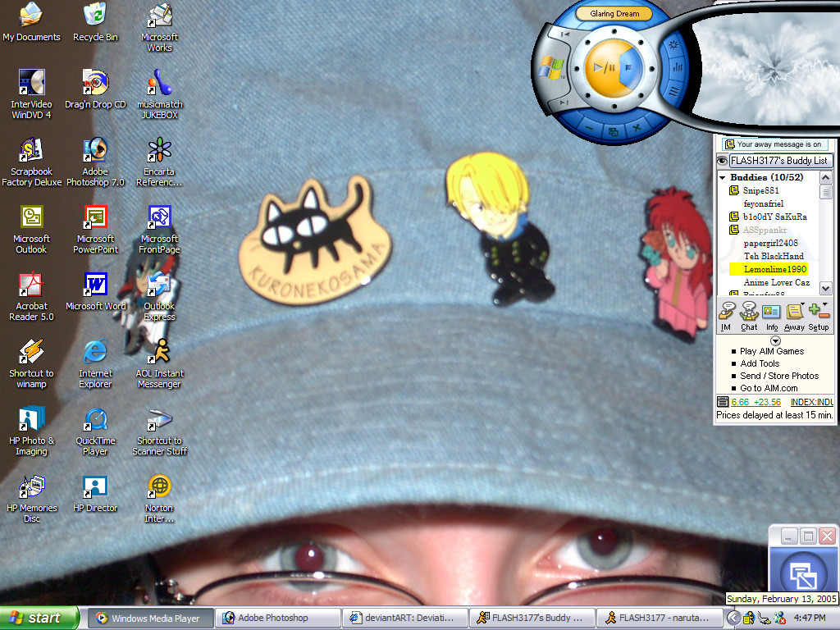Open the My Documents desktop icon
Viewport: 840px width, 630px height.
coord(31,22)
